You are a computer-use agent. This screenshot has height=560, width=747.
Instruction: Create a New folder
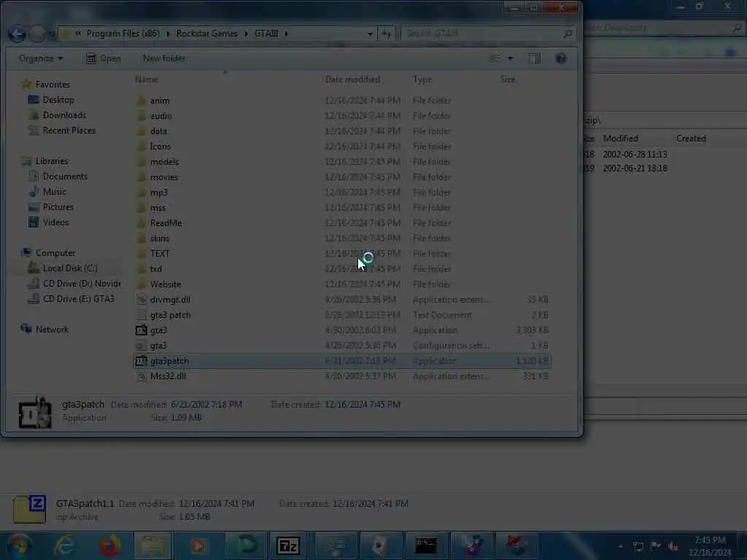coord(164,58)
